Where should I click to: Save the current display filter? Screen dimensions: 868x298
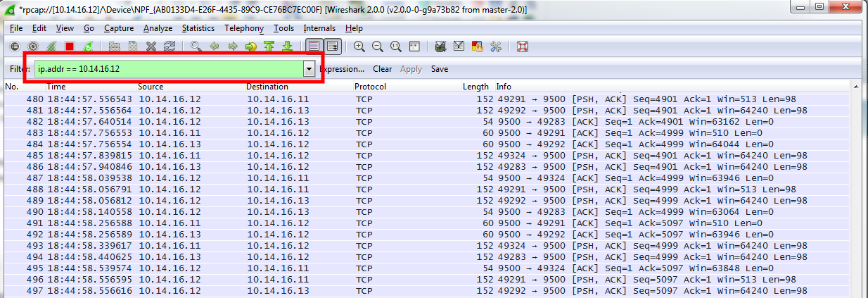coord(440,69)
